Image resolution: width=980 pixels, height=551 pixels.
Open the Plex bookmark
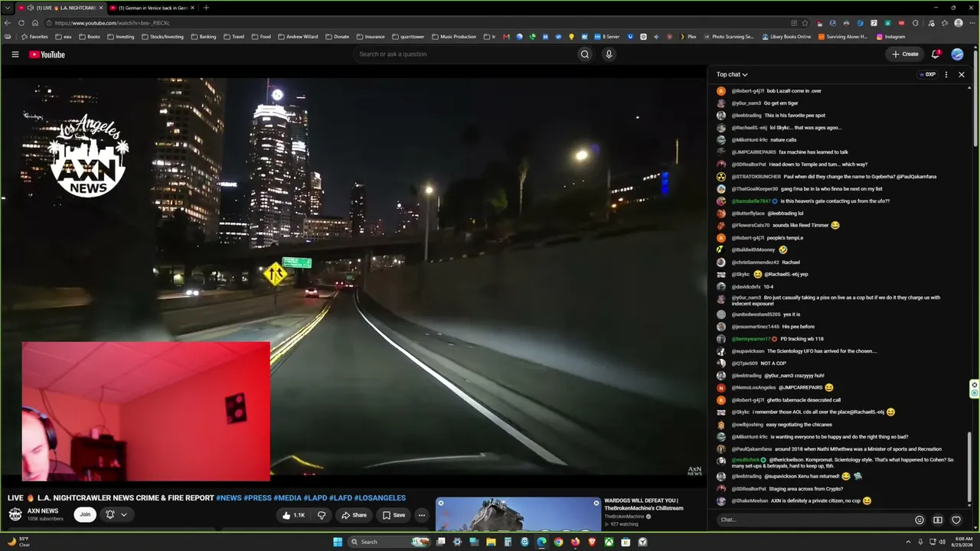click(x=688, y=37)
